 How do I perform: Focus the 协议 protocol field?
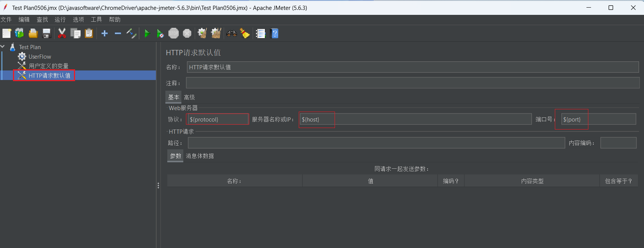pos(218,119)
